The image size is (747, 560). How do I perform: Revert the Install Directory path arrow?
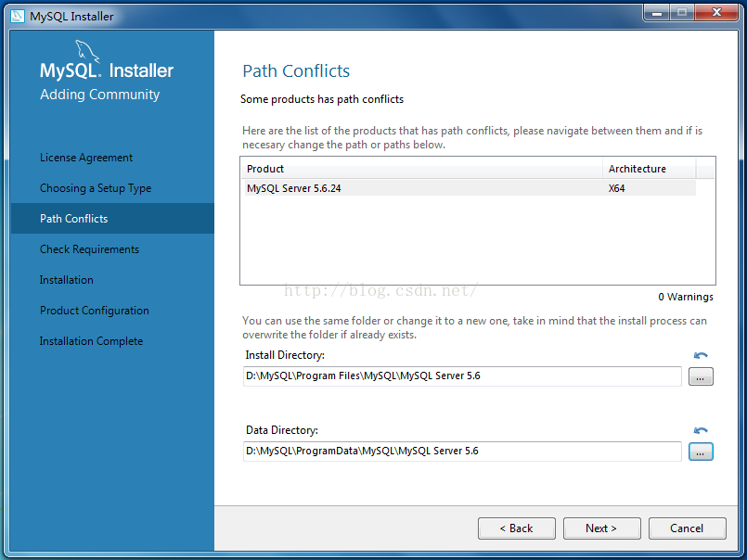tap(701, 355)
